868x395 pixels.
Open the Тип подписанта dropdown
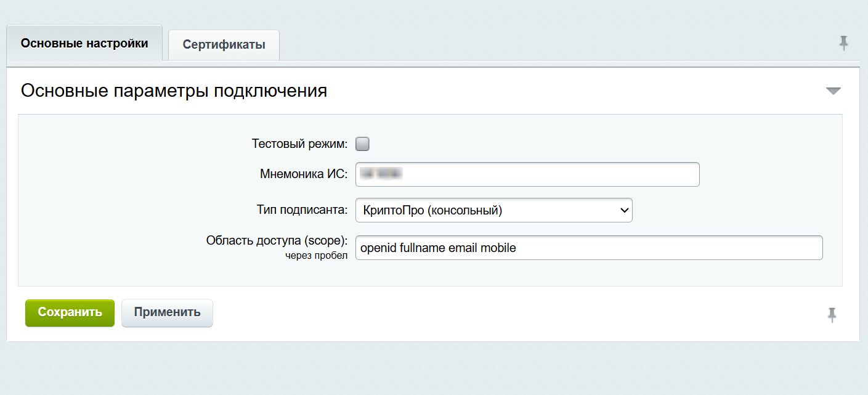click(493, 211)
